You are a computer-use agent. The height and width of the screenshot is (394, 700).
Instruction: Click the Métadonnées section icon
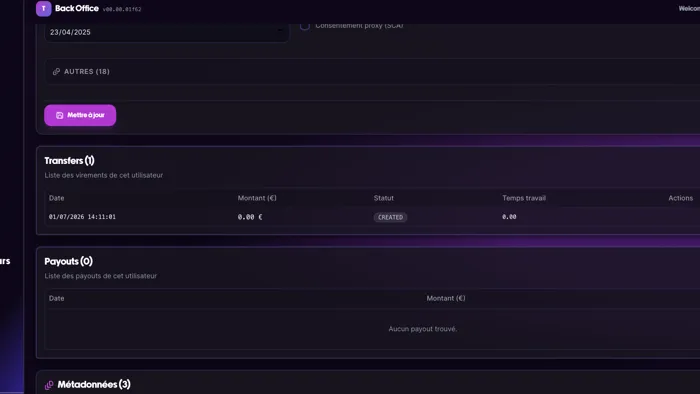point(49,385)
